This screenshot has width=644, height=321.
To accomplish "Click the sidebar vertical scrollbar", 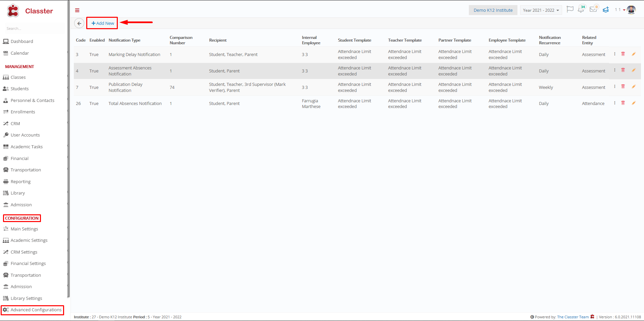I will tap(68, 149).
